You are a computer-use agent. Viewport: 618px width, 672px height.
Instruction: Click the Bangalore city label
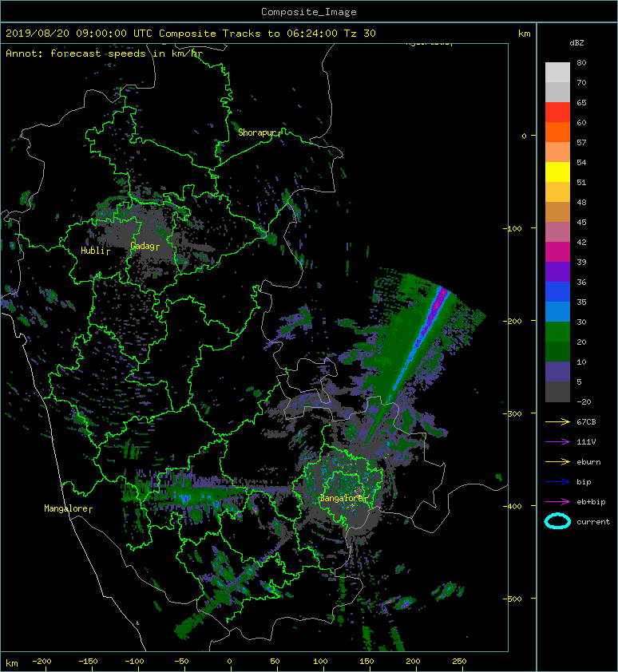tap(343, 498)
